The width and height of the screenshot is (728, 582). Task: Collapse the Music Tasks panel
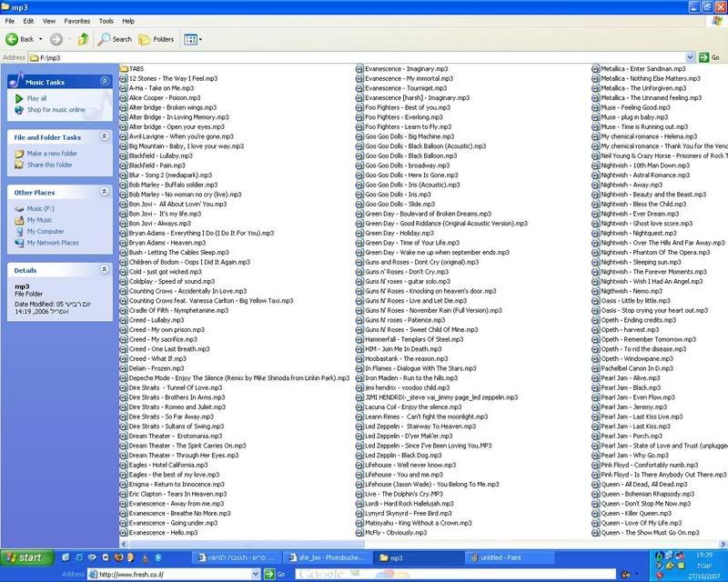coord(105,82)
